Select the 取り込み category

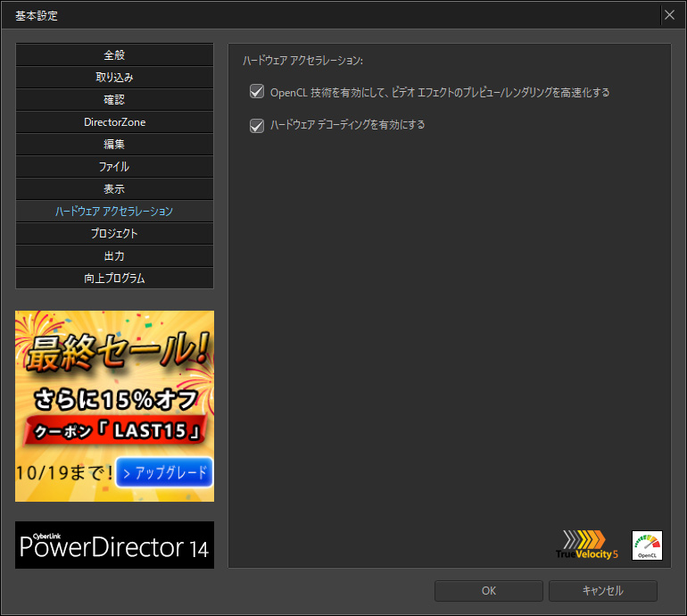click(x=114, y=77)
